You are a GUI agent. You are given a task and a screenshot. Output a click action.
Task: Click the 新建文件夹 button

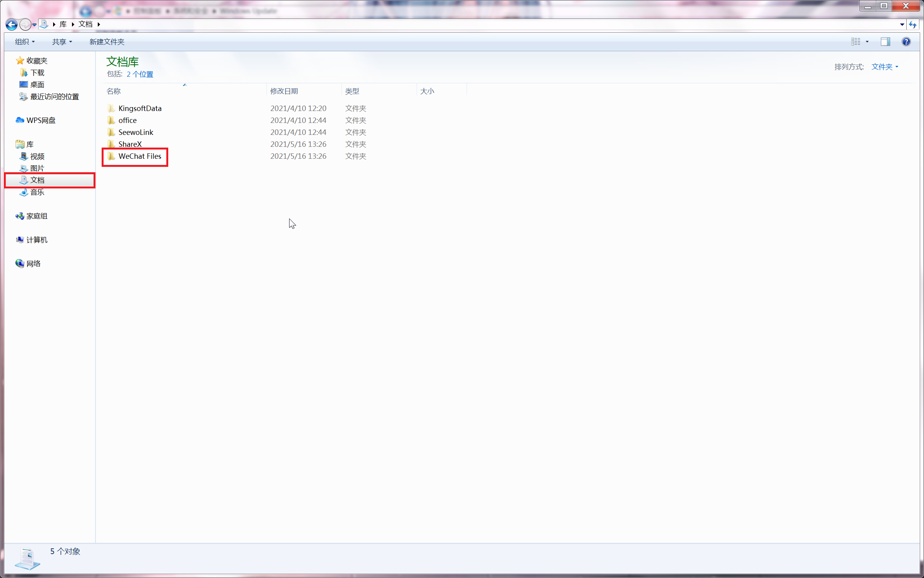click(107, 42)
